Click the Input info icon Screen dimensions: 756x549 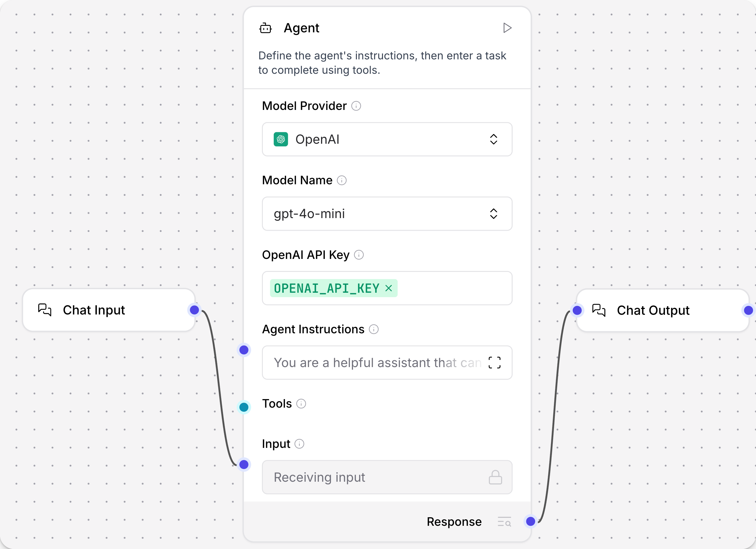[300, 443]
